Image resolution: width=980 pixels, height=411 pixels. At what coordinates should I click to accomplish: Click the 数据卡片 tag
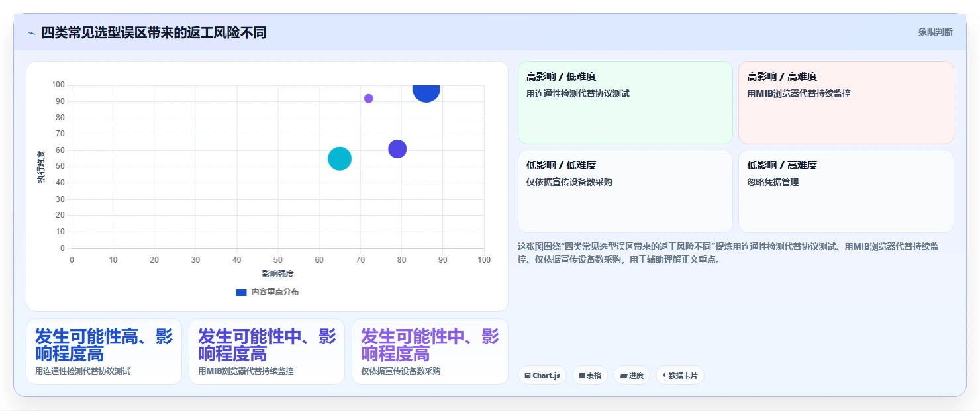[x=680, y=375]
